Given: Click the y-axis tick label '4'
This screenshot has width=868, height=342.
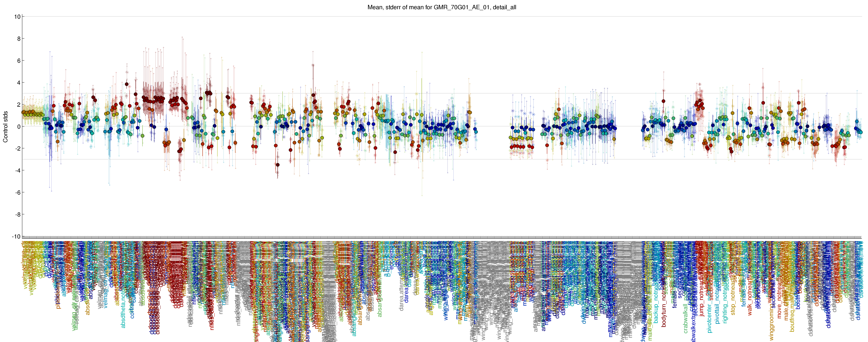Looking at the screenshot, I should 19,83.
